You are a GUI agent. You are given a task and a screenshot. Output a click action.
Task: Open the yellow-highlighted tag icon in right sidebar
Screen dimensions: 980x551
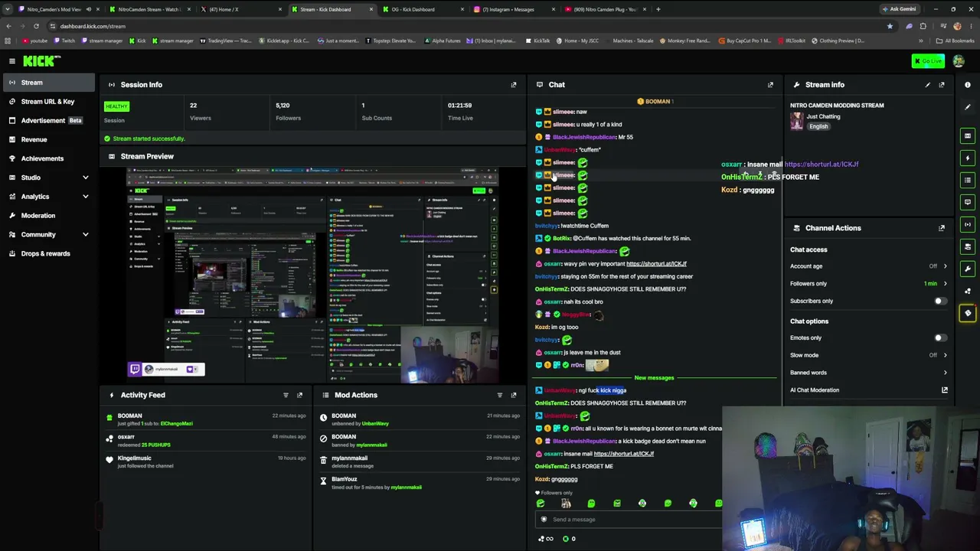pos(968,313)
